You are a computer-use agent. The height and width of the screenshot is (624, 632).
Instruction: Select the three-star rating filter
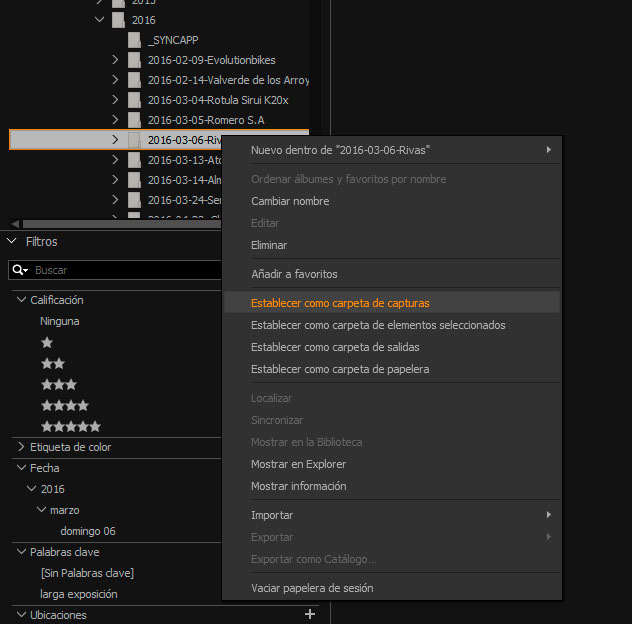pos(58,384)
